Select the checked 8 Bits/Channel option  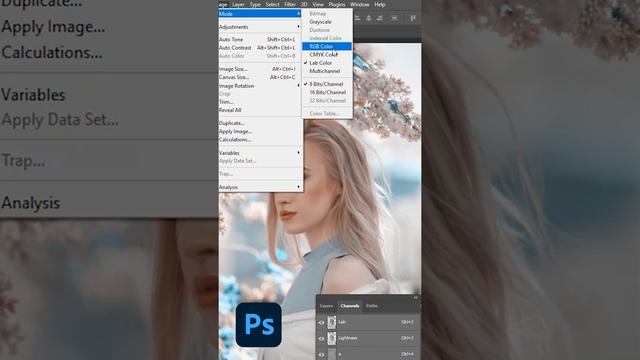(327, 84)
